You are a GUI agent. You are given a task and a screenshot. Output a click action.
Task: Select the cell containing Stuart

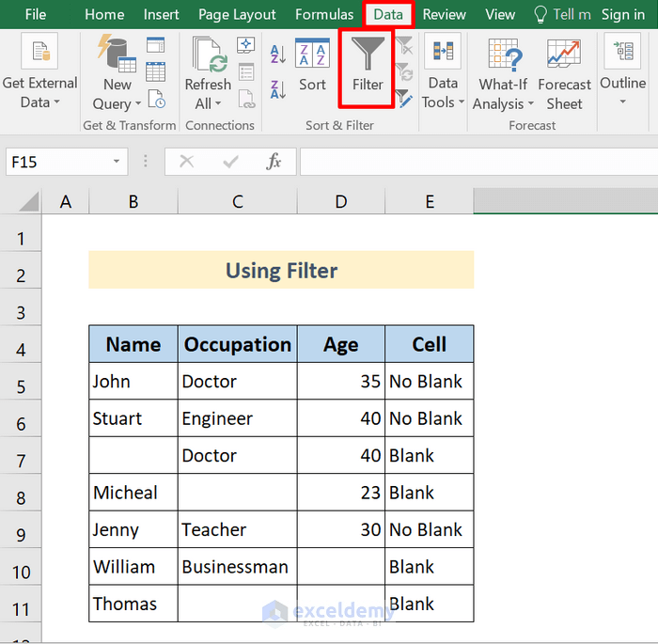pos(133,418)
